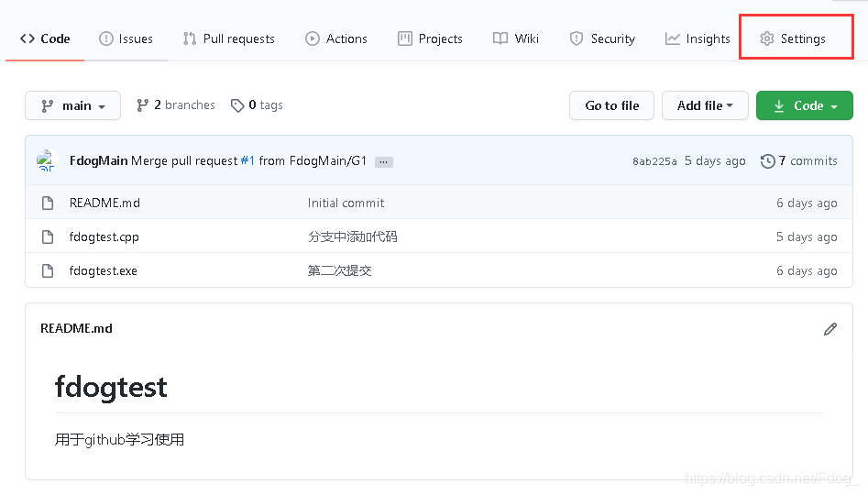Click the issue circle icon in tab bar
The width and height of the screenshot is (868, 495).
click(x=105, y=38)
